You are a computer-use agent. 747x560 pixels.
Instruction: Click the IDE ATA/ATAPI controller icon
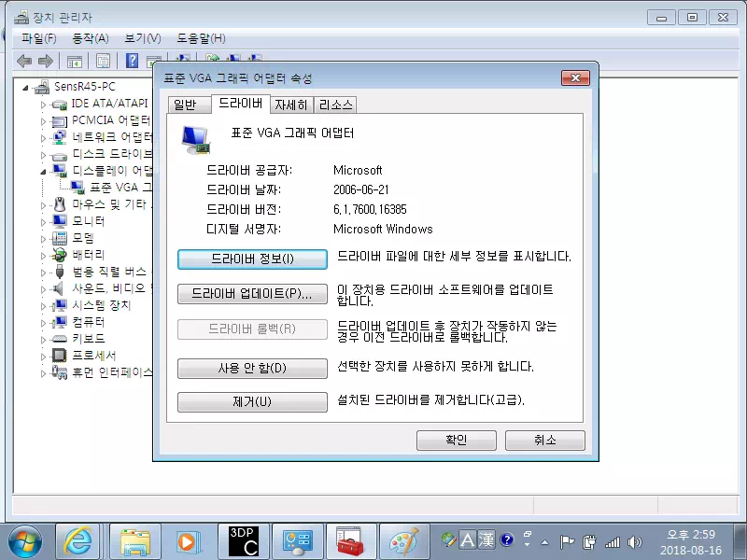click(60, 105)
